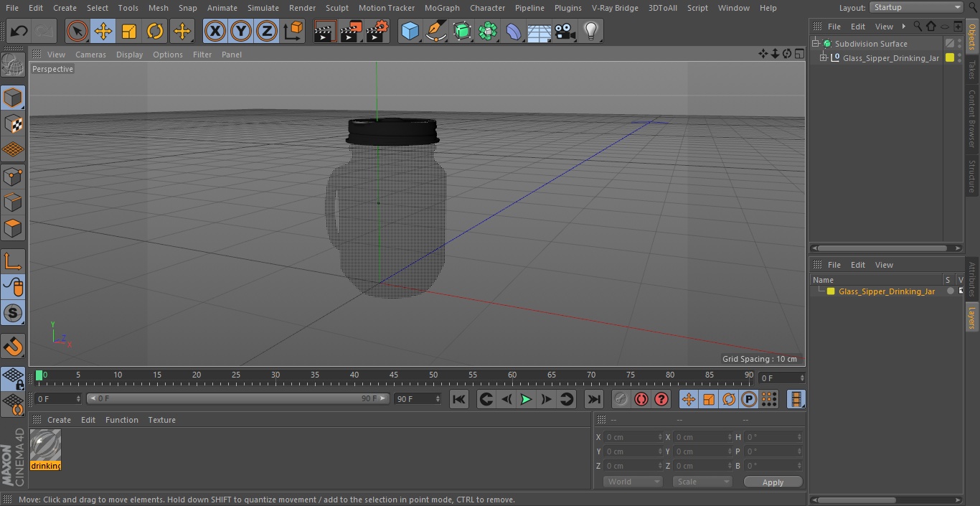Image resolution: width=980 pixels, height=506 pixels.
Task: Click the Apply button
Action: 773,482
